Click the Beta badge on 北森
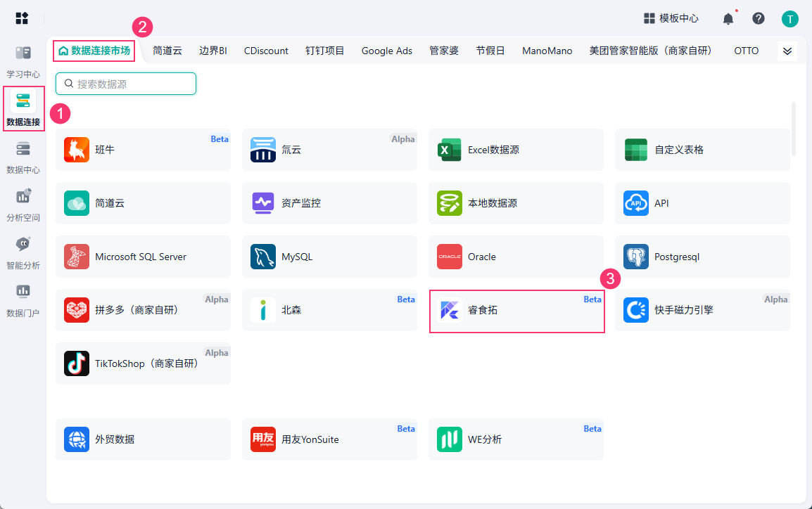This screenshot has height=509, width=812. tap(406, 299)
